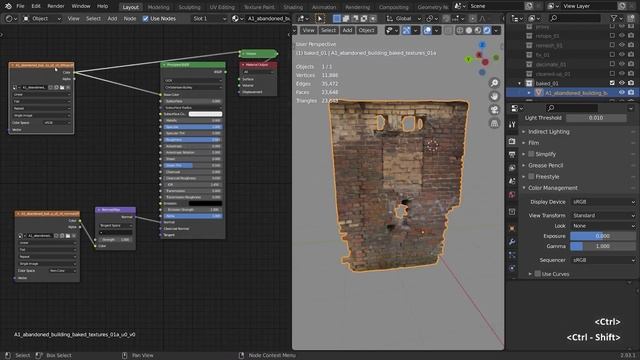The image size is (640, 360).
Task: Click Object in the viewport header
Action: (366, 30)
